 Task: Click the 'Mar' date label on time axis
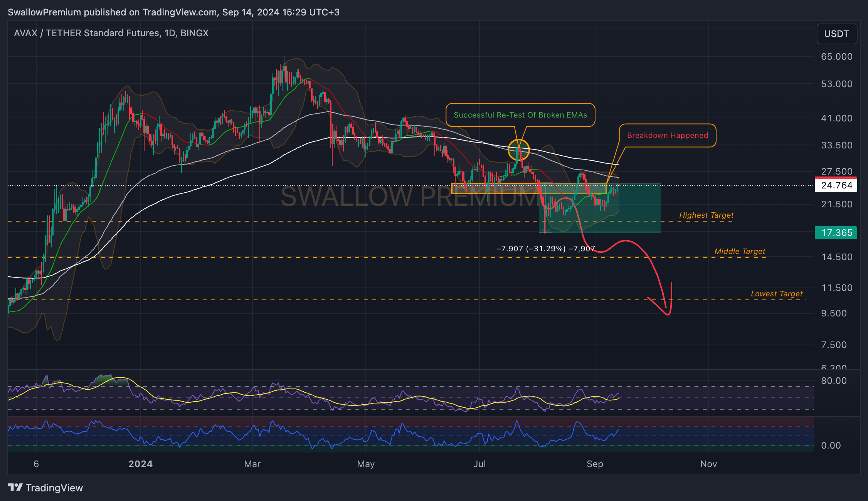252,464
